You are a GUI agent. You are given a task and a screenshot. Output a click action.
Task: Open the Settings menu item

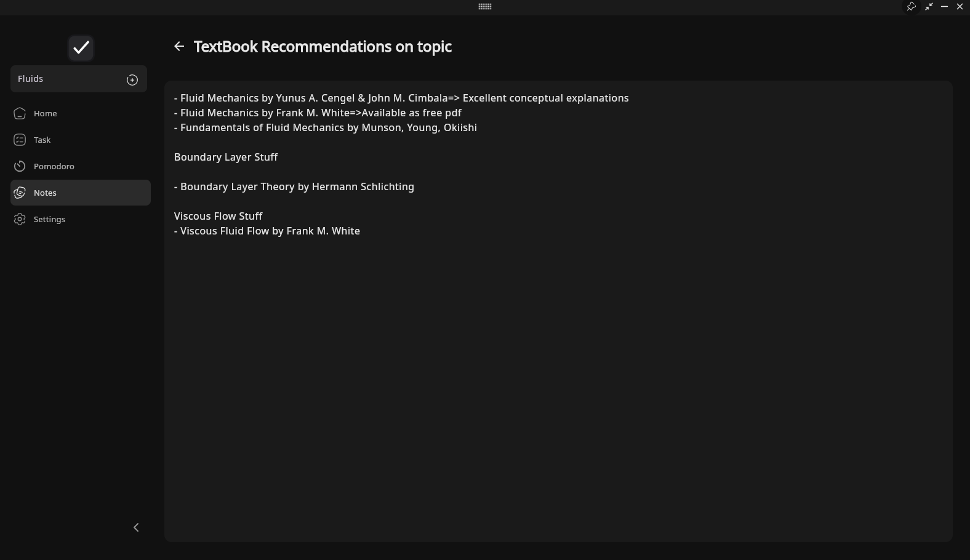coord(81,219)
